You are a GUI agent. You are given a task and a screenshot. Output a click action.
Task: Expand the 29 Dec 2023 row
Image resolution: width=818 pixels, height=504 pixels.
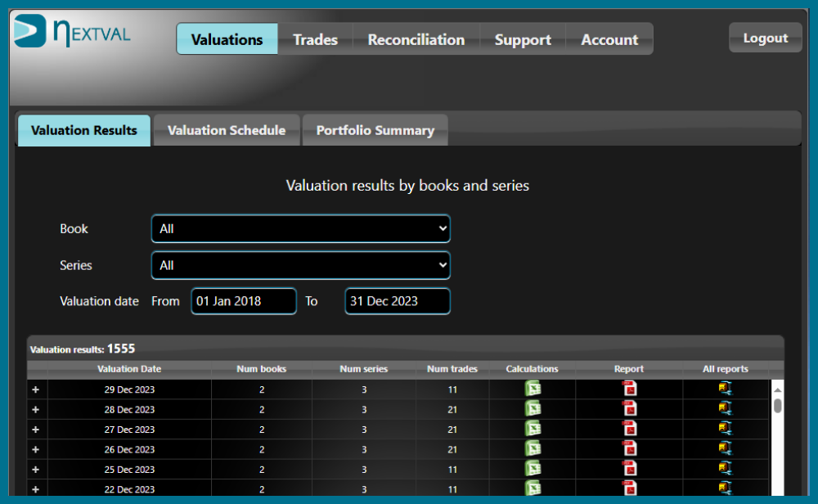tap(35, 389)
